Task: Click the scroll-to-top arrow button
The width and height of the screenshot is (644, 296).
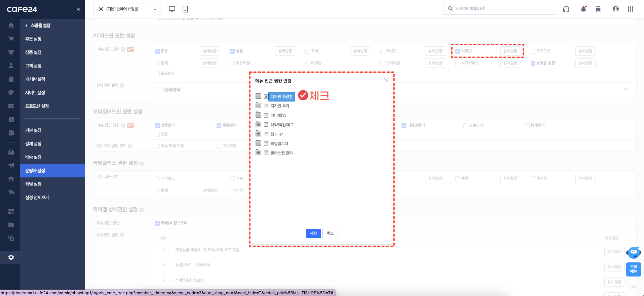Action: point(634,287)
